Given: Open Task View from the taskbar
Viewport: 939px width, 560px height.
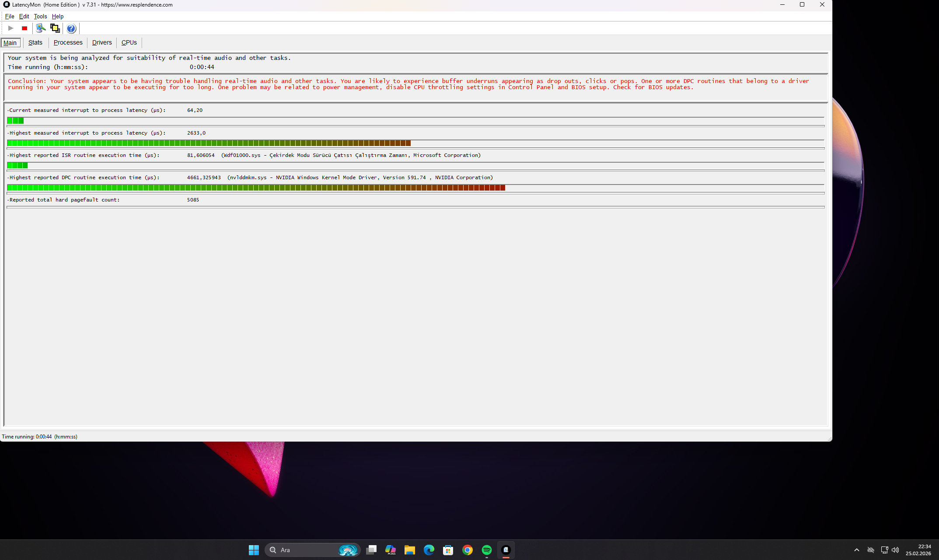Looking at the screenshot, I should [x=371, y=550].
